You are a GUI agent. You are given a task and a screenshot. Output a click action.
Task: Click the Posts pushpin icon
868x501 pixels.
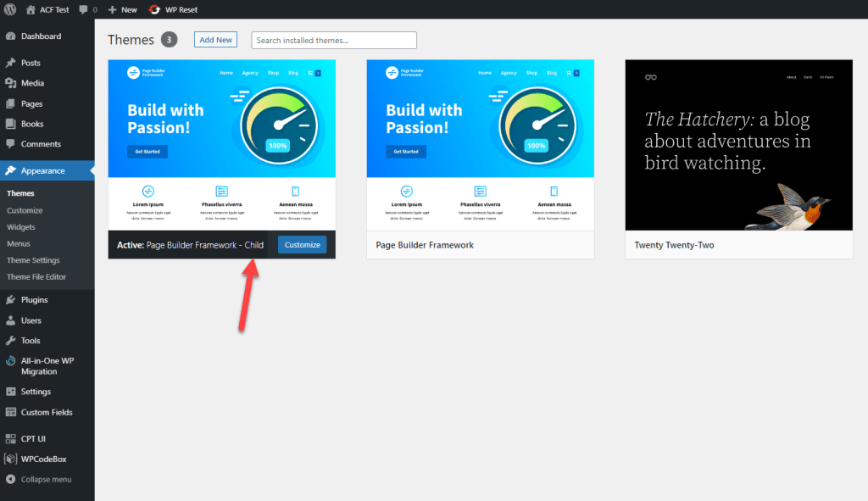10,63
